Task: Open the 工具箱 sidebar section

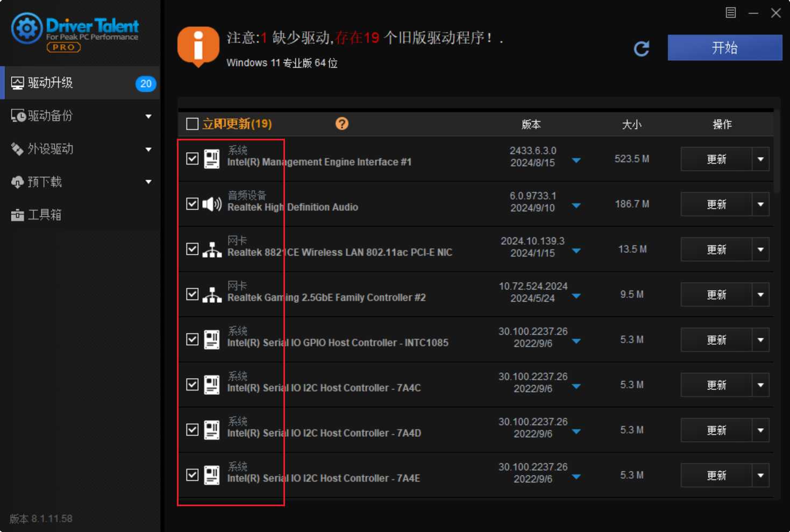Action: (80, 215)
